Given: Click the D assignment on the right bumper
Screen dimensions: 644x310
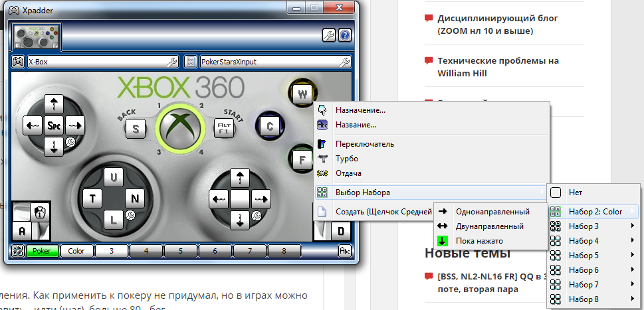Looking at the screenshot, I should click(x=340, y=231).
